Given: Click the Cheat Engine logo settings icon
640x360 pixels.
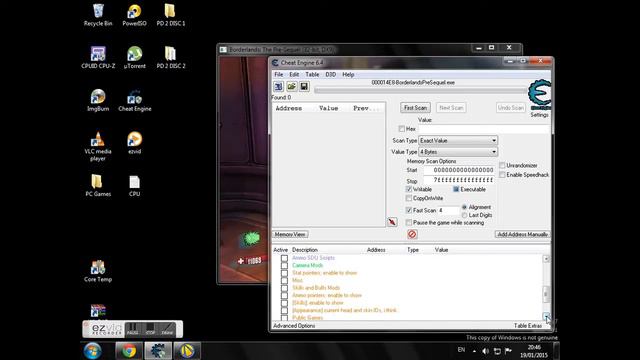Looking at the screenshot, I should pos(539,95).
